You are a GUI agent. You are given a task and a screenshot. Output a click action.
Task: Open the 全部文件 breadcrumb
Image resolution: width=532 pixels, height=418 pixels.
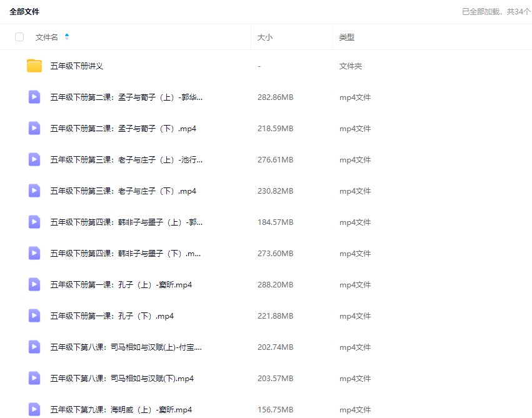(24, 11)
